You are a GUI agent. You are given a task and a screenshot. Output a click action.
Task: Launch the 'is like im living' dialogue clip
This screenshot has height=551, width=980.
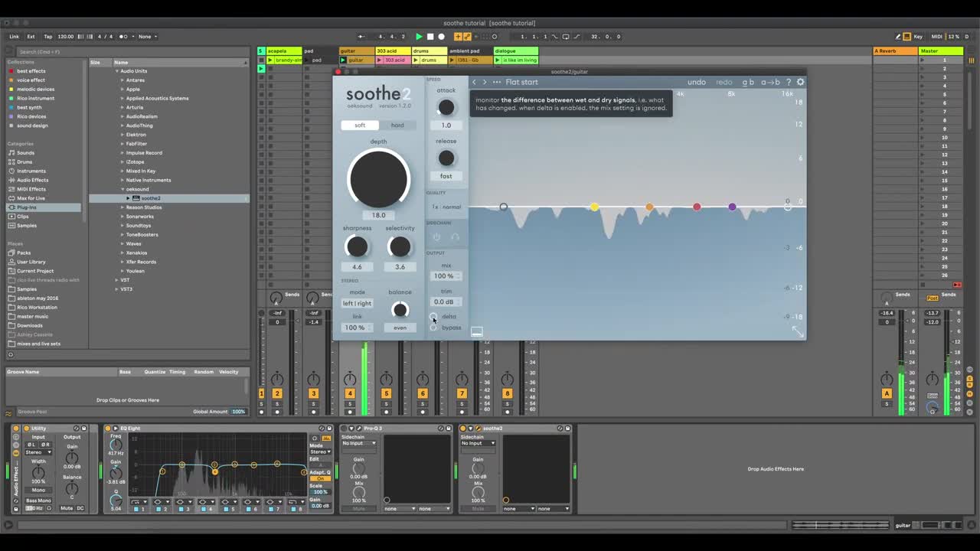coord(498,60)
